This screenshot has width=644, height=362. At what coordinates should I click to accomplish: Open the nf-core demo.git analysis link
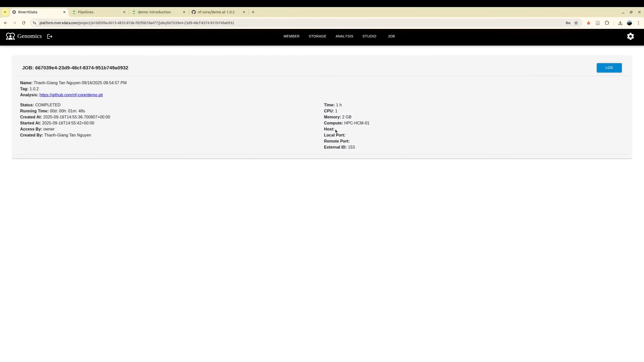tap(71, 95)
